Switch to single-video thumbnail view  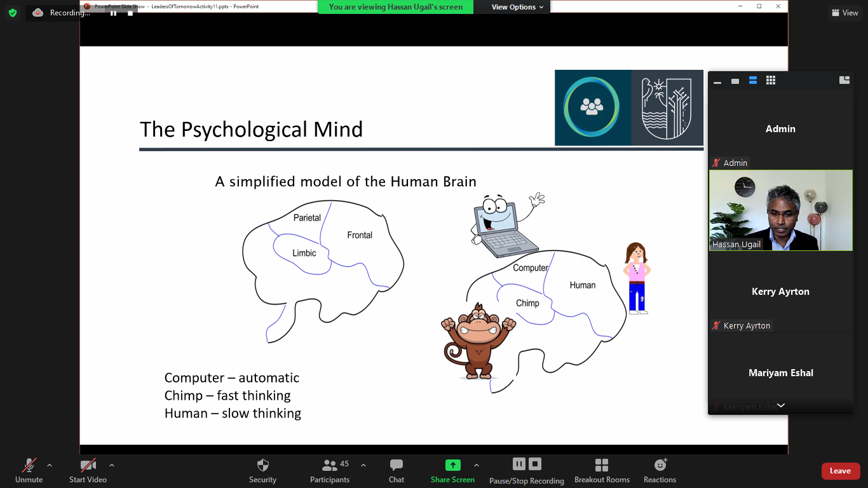coord(735,81)
